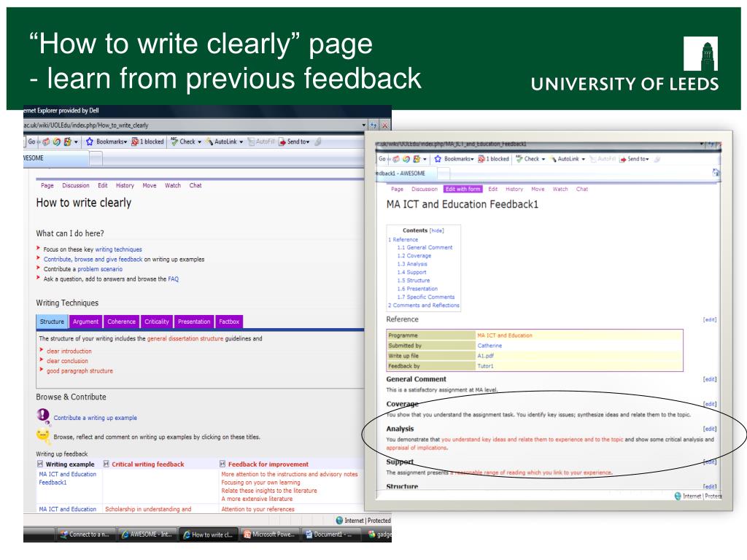Click yellow smiley icon beside Browse instructions

pyautogui.click(x=43, y=435)
